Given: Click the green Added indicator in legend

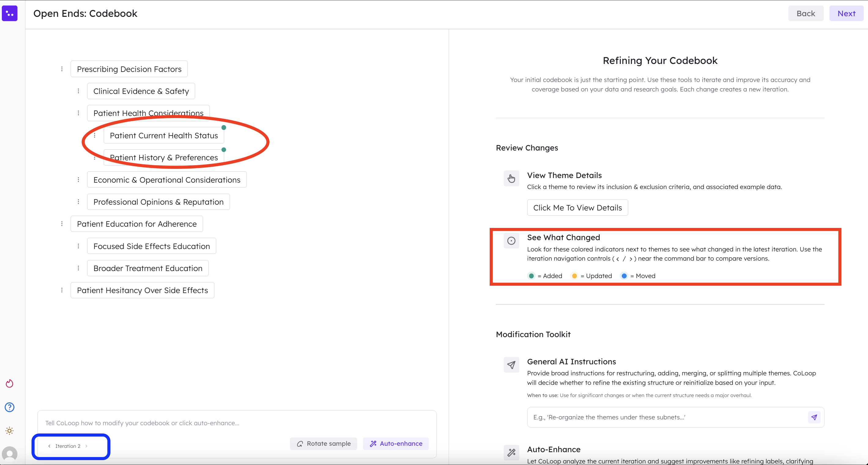Looking at the screenshot, I should point(531,276).
